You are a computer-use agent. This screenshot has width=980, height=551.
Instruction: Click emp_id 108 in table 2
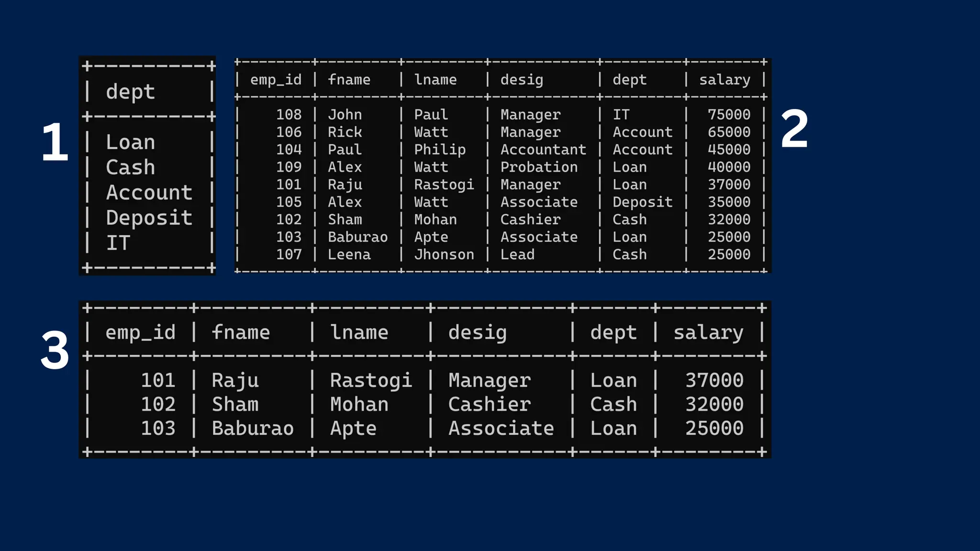click(x=289, y=114)
